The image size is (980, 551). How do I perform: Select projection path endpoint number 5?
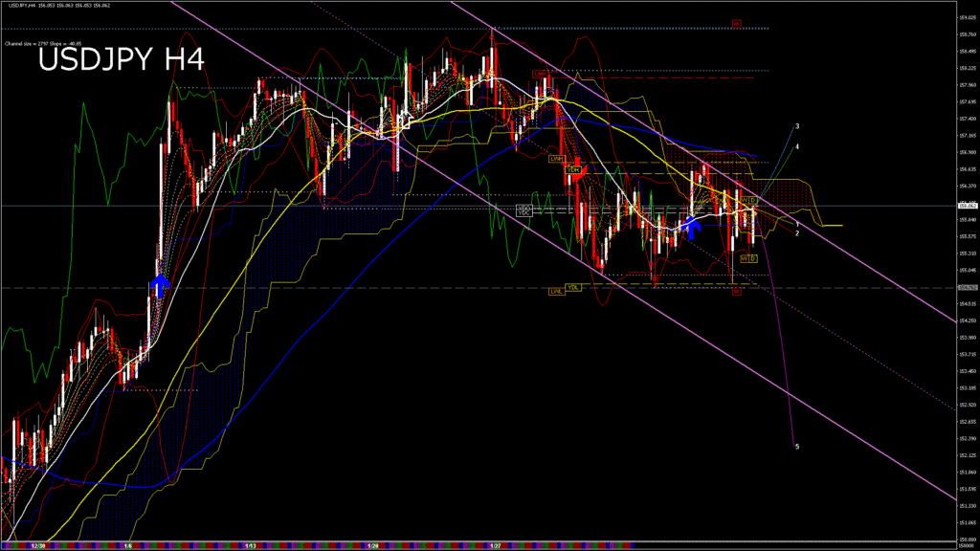[x=797, y=447]
